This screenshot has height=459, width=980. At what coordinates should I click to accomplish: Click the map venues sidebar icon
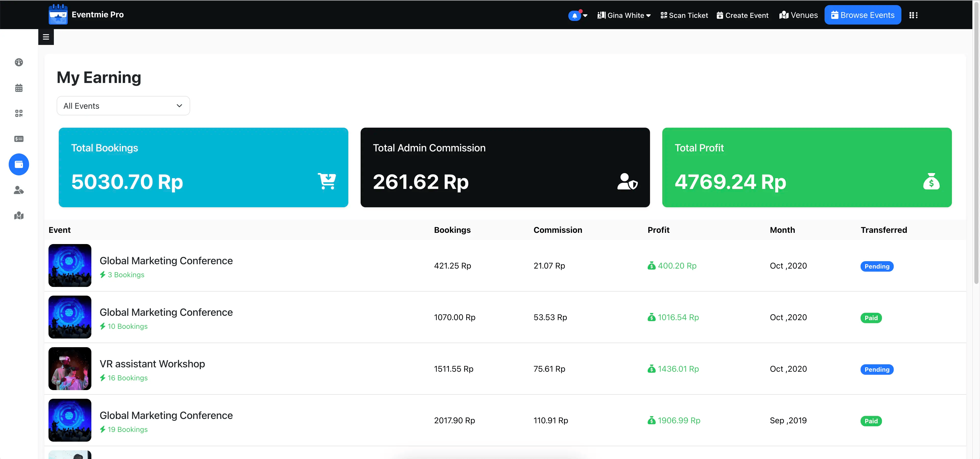point(19,216)
